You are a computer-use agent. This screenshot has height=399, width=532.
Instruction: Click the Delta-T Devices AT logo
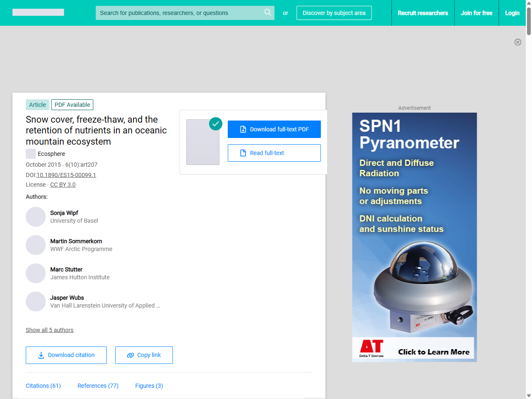pyautogui.click(x=372, y=348)
